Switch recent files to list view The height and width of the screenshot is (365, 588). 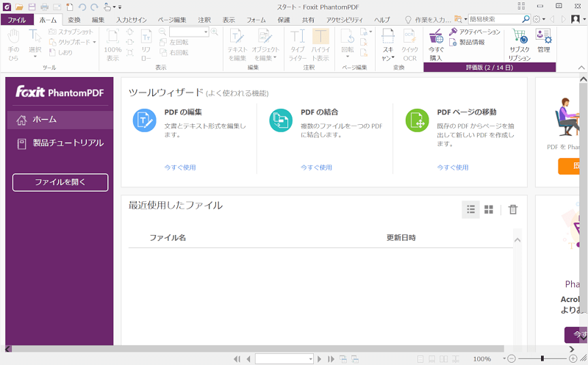click(x=471, y=209)
